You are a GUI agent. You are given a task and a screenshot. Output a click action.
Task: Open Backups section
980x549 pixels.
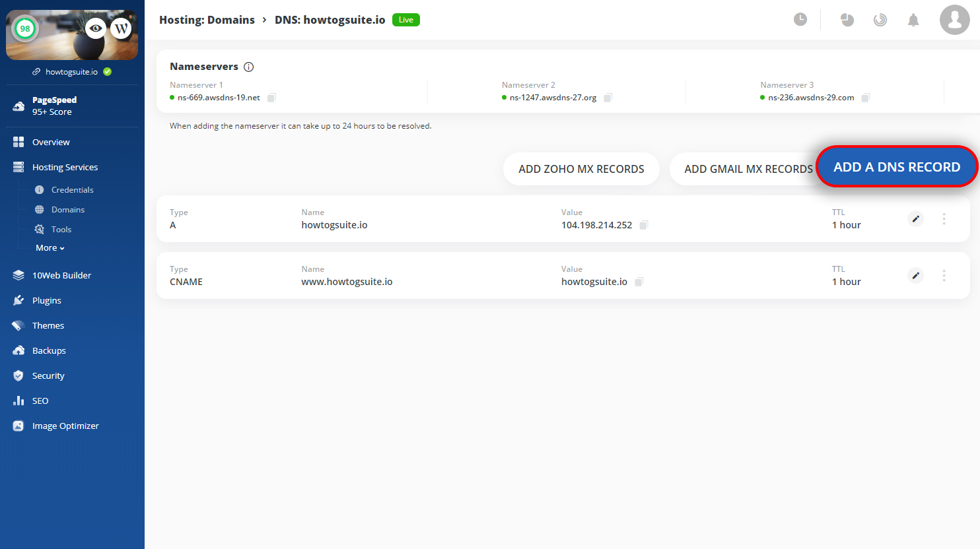point(49,350)
